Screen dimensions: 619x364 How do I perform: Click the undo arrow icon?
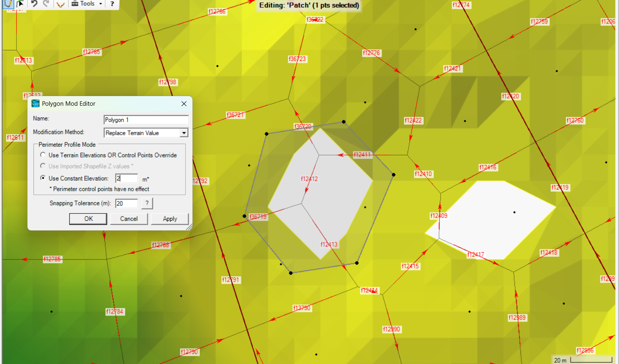point(34,4)
